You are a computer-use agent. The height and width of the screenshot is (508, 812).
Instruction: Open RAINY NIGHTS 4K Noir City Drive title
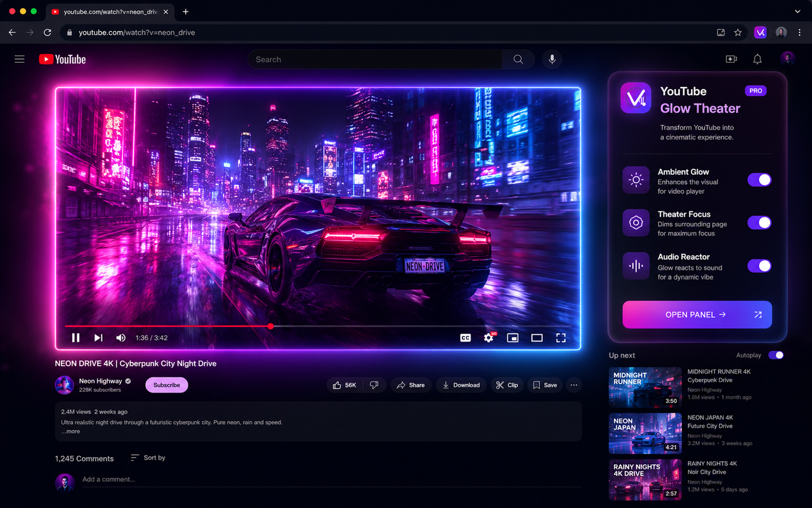tap(712, 467)
